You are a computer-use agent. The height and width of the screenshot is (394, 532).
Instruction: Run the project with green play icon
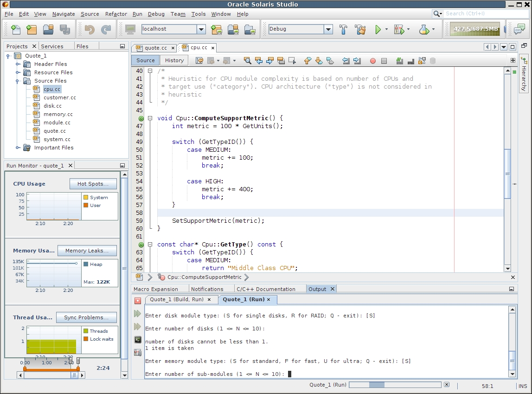click(x=378, y=30)
